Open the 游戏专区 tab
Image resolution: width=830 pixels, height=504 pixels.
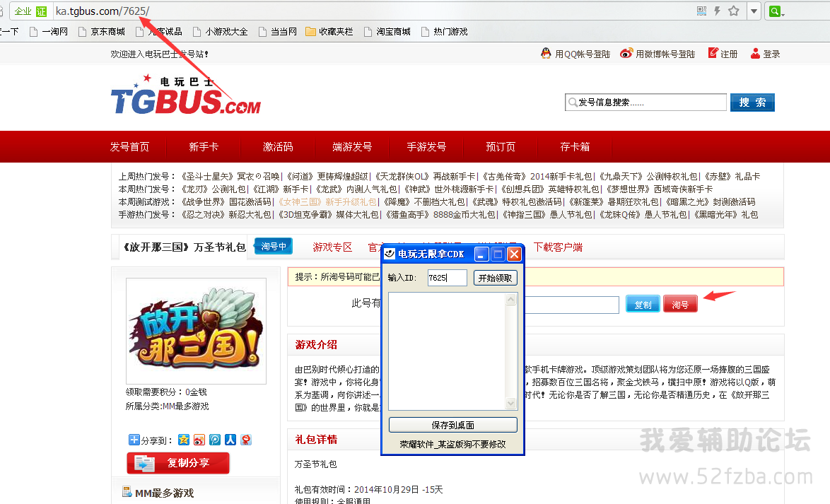pyautogui.click(x=332, y=247)
